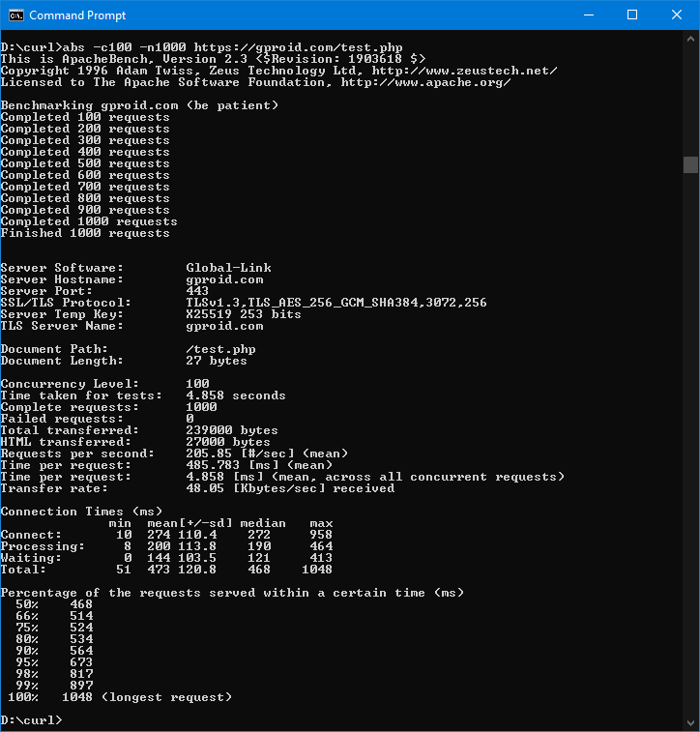Click the vertical scrollbar thumb
Image resolution: width=700 pixels, height=732 pixels.
[690, 164]
